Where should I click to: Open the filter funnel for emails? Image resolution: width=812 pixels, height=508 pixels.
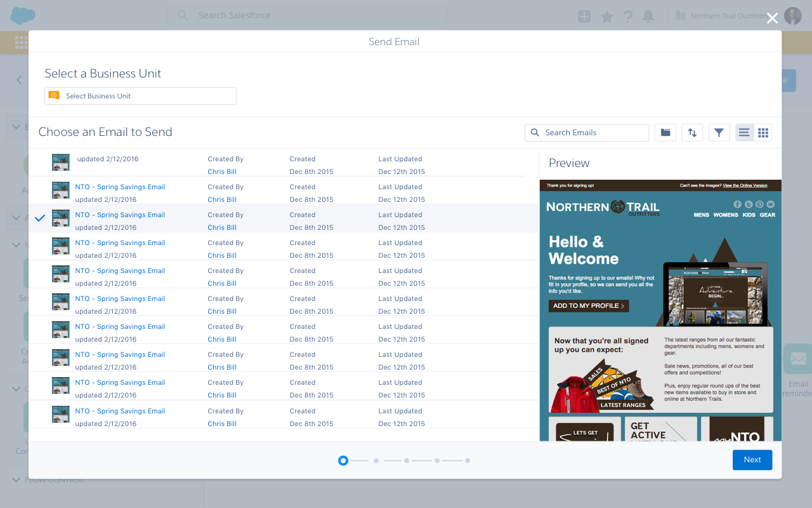(x=719, y=133)
